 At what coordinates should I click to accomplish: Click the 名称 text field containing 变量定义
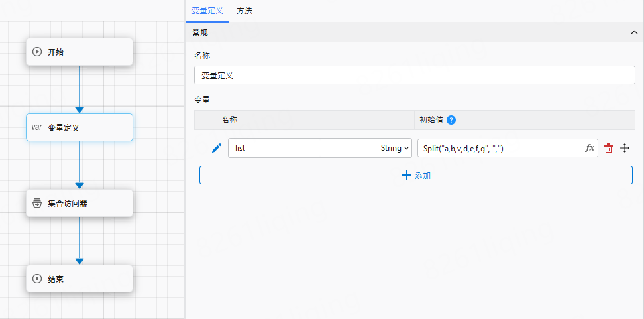click(x=413, y=76)
